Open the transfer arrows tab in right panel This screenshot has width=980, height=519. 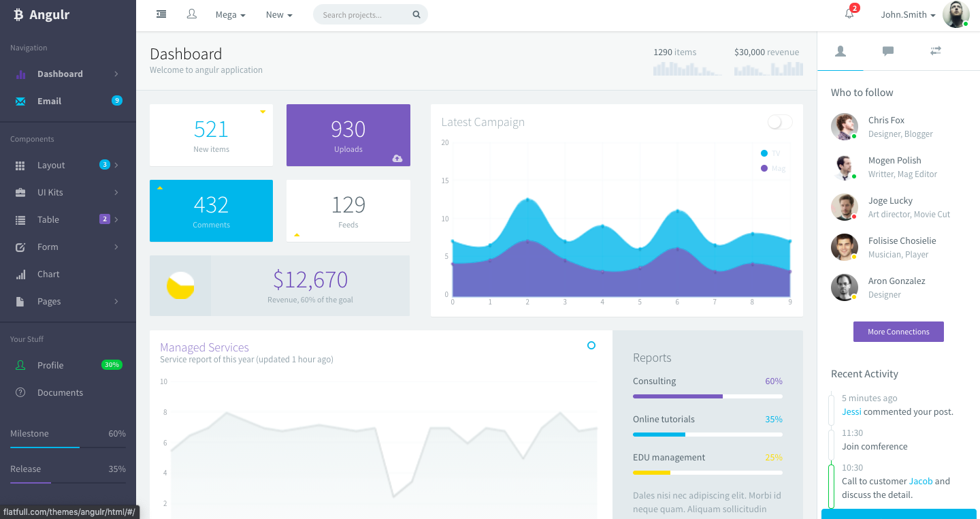tap(935, 51)
